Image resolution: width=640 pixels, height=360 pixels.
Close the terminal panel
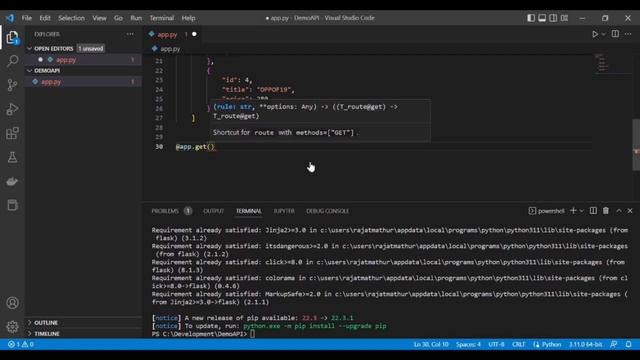[630, 211]
